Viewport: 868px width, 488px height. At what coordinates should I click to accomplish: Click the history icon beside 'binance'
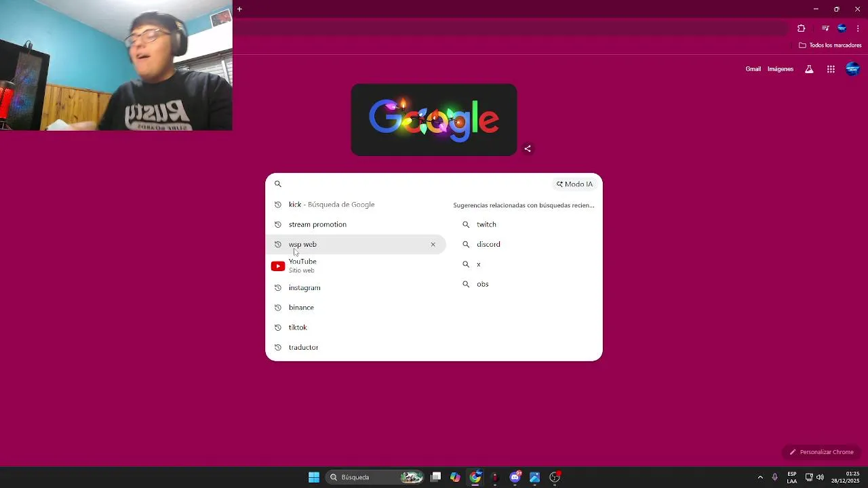click(x=277, y=308)
